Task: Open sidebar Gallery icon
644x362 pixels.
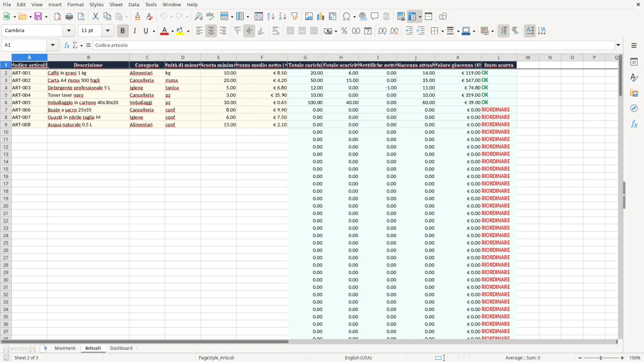Action: (634, 93)
